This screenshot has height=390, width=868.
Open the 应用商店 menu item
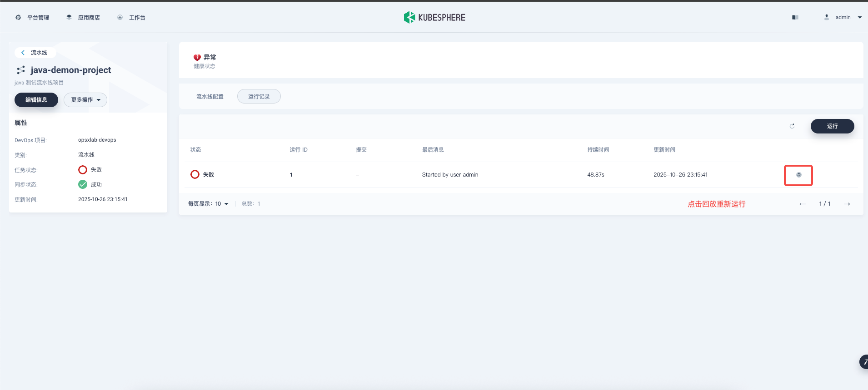tap(83, 17)
